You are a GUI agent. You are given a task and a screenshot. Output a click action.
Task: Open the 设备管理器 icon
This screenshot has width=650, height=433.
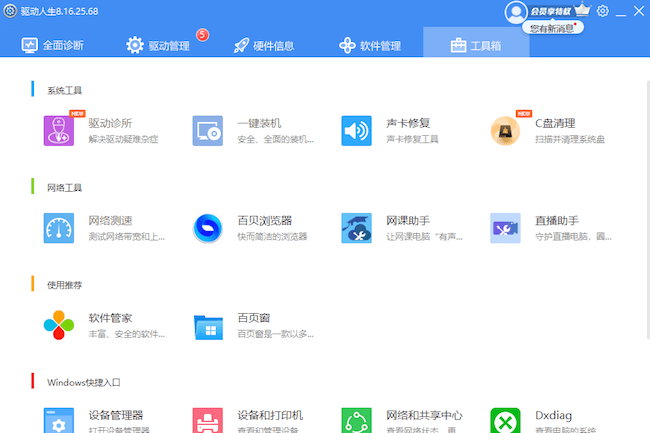click(59, 421)
